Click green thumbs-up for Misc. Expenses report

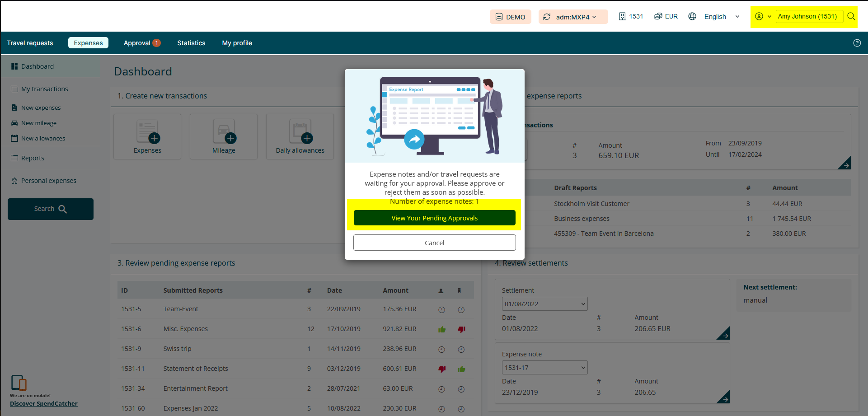442,329
